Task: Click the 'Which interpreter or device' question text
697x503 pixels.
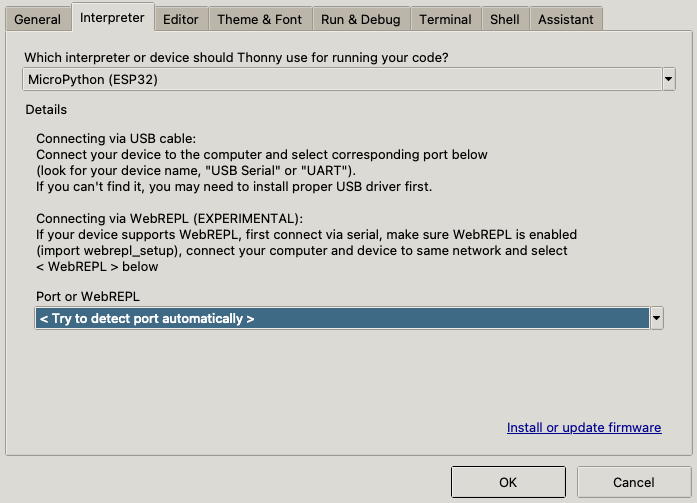Action: click(x=236, y=58)
